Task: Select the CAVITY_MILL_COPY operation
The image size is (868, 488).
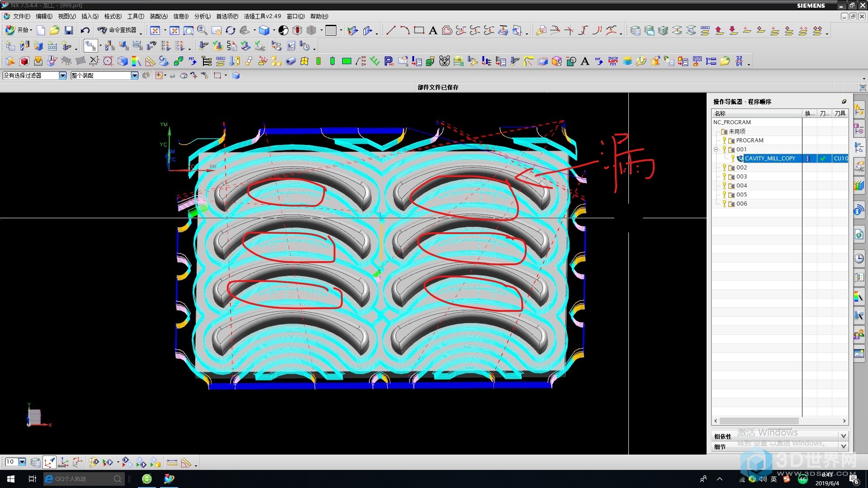Action: coord(769,159)
